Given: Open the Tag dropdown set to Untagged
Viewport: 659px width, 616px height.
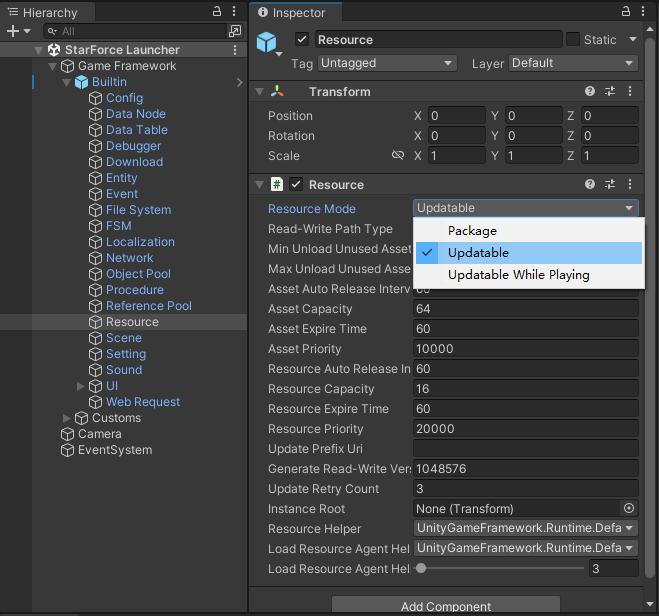Looking at the screenshot, I should click(387, 63).
